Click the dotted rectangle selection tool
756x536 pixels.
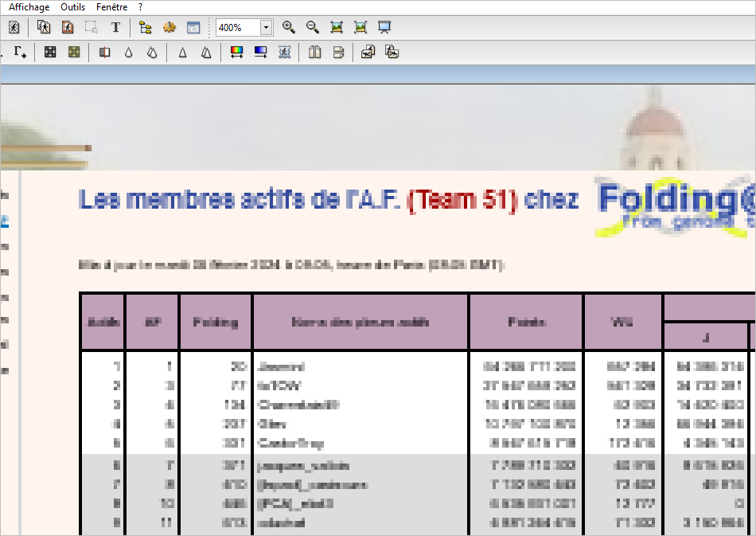(x=92, y=27)
